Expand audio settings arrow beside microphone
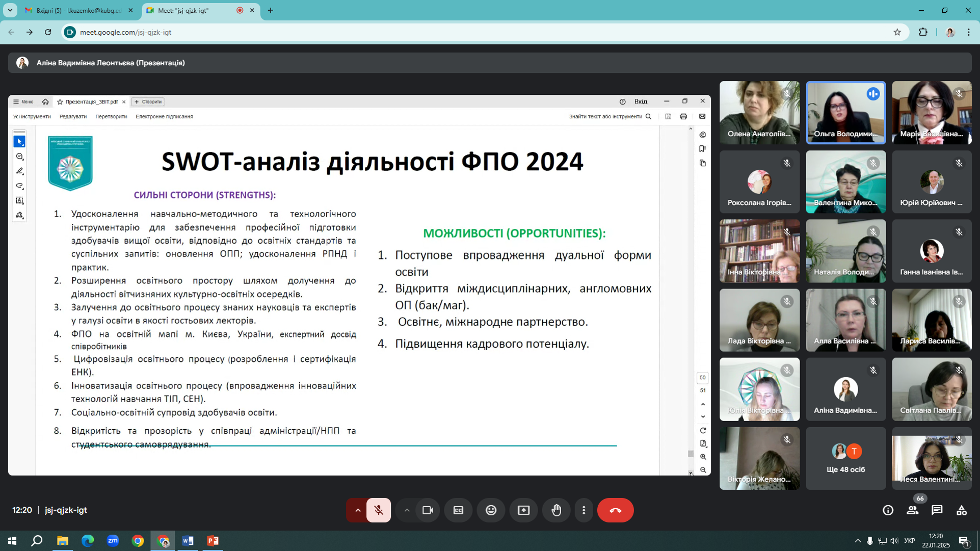 (x=358, y=510)
